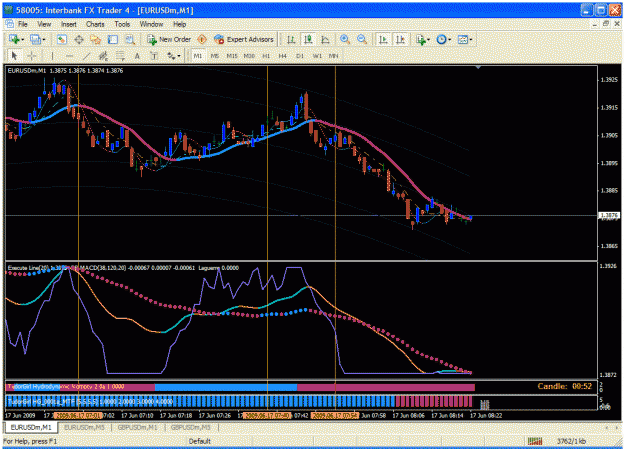Pick the line chart display icon
Viewport: 625px width, 449px height.
click(x=325, y=39)
